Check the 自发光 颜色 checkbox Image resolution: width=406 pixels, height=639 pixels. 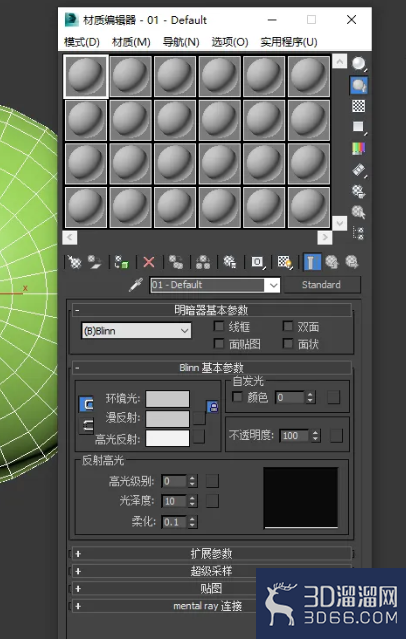[237, 397]
